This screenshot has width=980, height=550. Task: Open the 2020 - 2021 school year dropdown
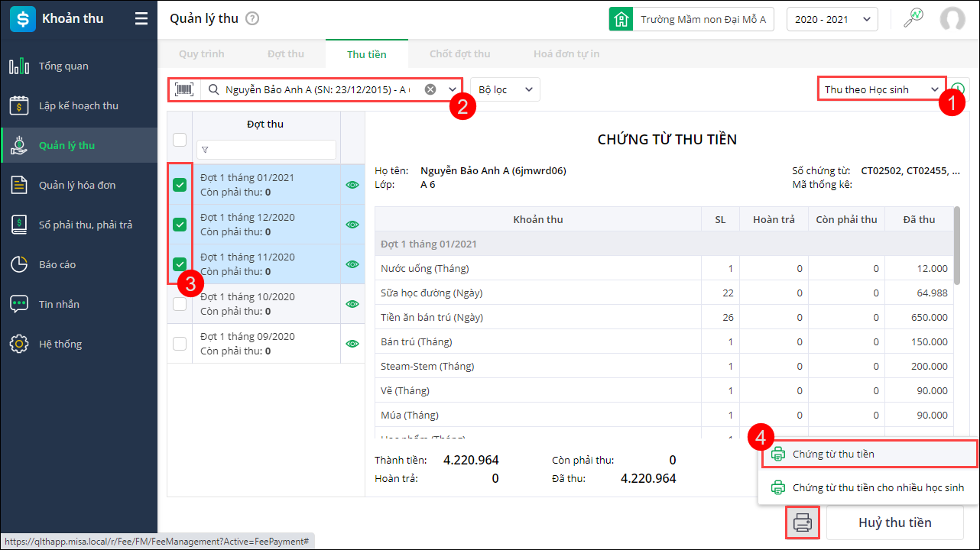(x=832, y=19)
